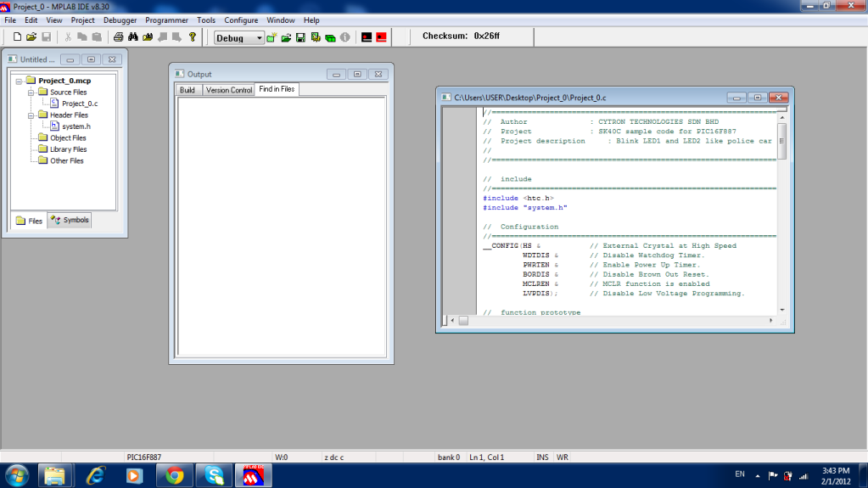The width and height of the screenshot is (868, 488).
Task: Open the Tools menu
Action: 206,20
